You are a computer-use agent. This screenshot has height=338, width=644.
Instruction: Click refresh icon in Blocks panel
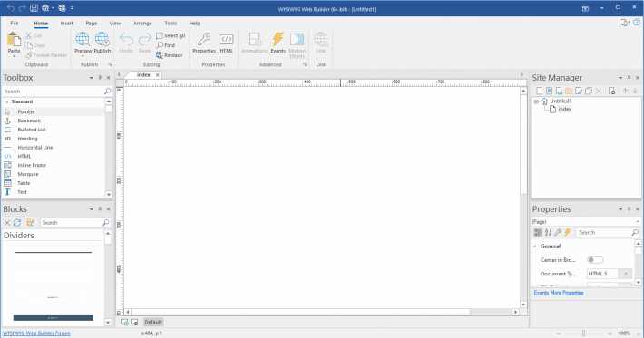click(17, 222)
